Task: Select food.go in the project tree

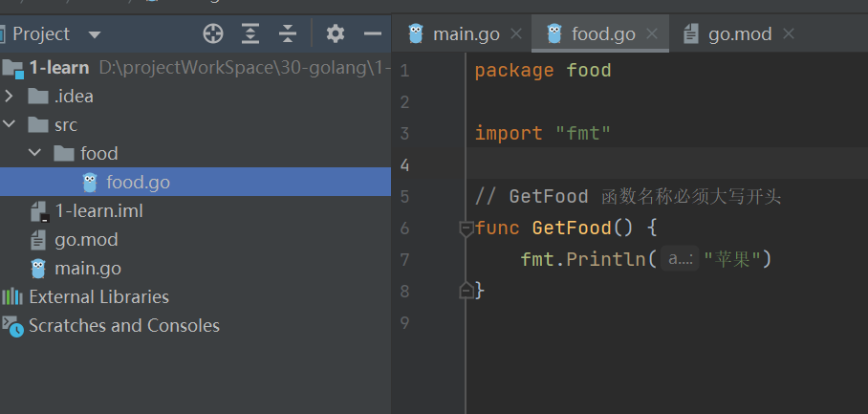Action: (138, 183)
